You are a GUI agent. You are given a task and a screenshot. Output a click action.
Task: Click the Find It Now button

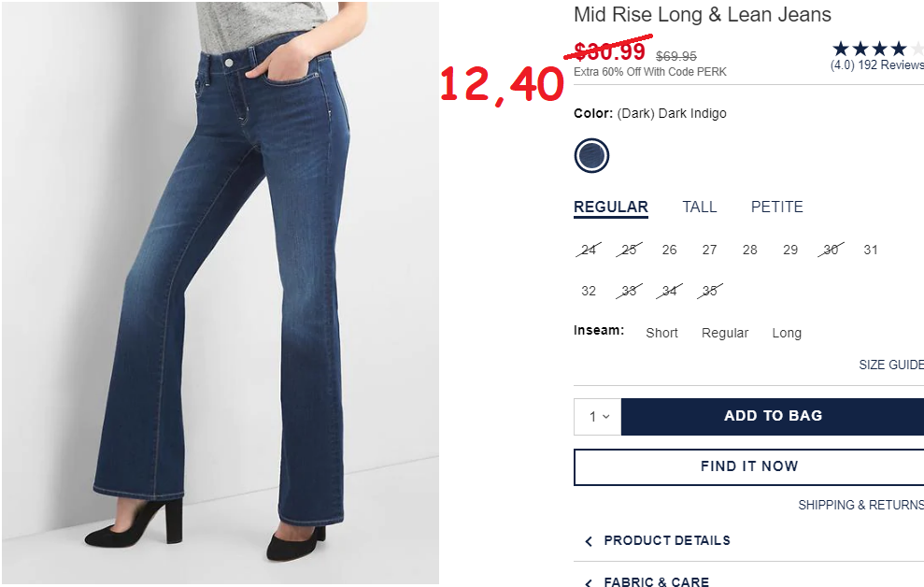point(749,466)
